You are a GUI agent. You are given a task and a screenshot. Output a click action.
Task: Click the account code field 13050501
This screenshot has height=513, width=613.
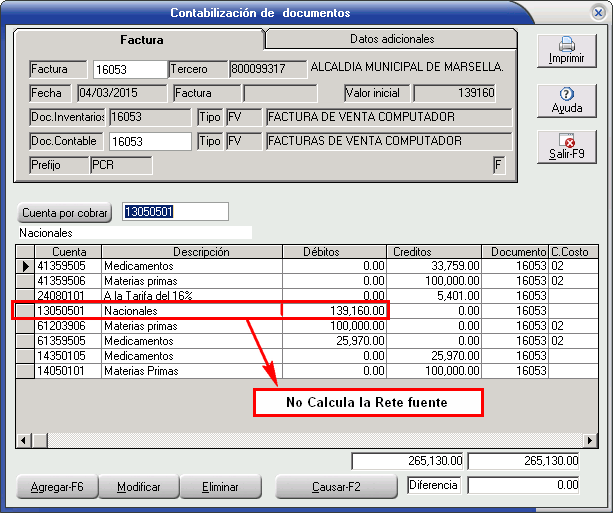175,212
